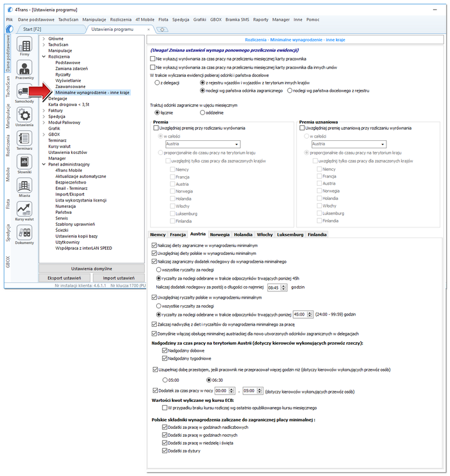Expand the Spedycja tree node
The image size is (450, 476).
pos(44,117)
